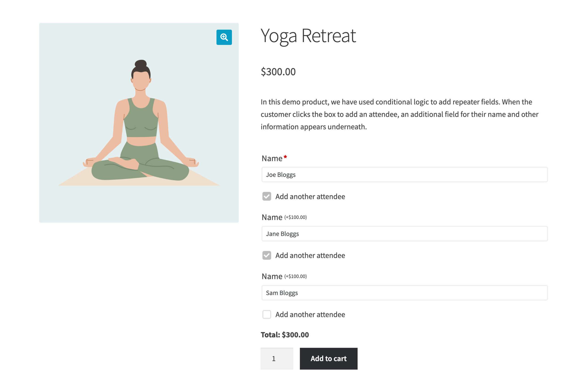Click the demo product description paragraph
588x384 pixels.
pos(399,114)
